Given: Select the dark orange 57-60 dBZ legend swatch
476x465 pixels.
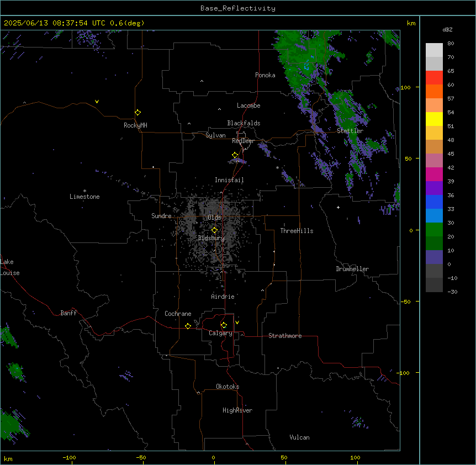Looking at the screenshot, I should (x=434, y=91).
